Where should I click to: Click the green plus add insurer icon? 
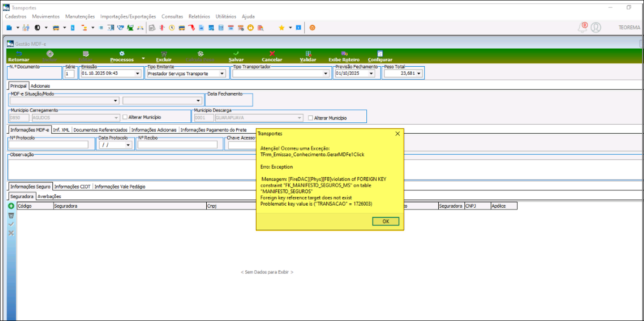point(11,206)
